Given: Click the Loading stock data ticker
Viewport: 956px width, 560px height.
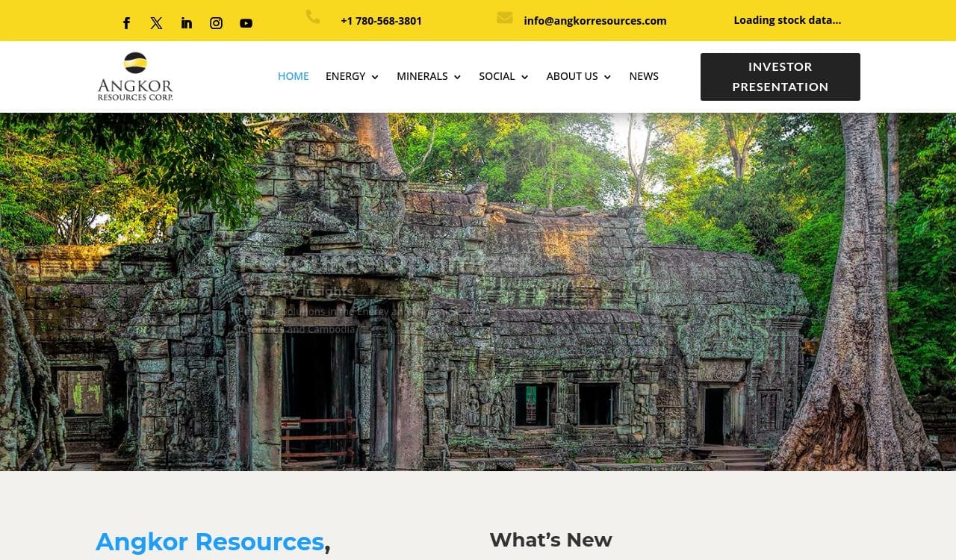Looking at the screenshot, I should (x=787, y=20).
